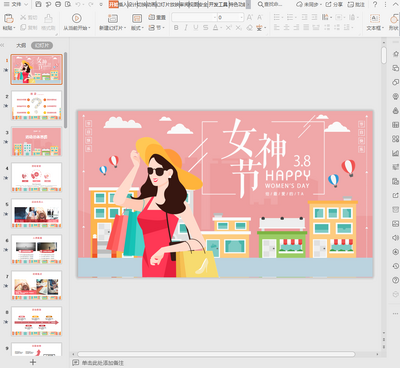The height and width of the screenshot is (368, 400).
Task: Click the speaker icon in right sidebar
Action: point(396,238)
